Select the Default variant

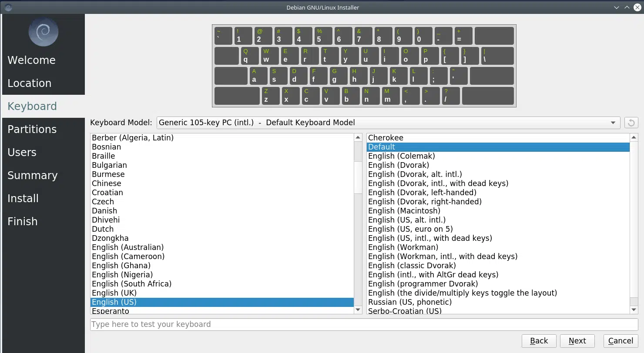[x=498, y=147]
